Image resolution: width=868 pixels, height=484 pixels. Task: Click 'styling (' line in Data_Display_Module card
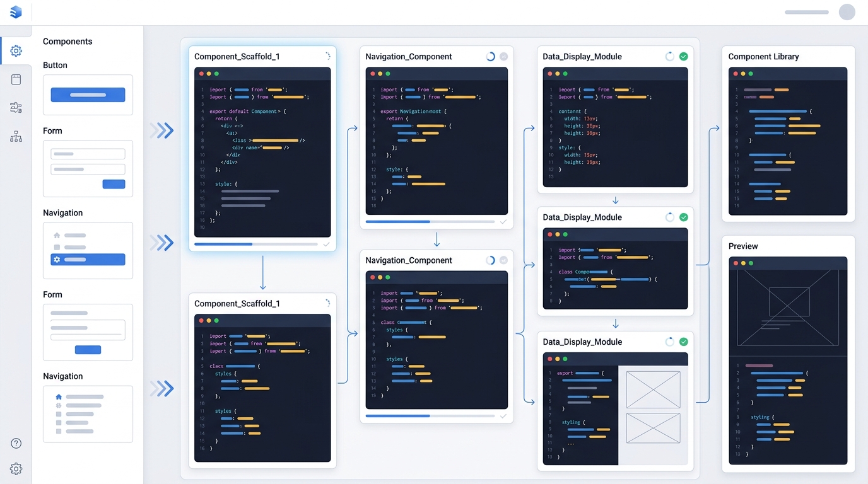[x=573, y=422]
